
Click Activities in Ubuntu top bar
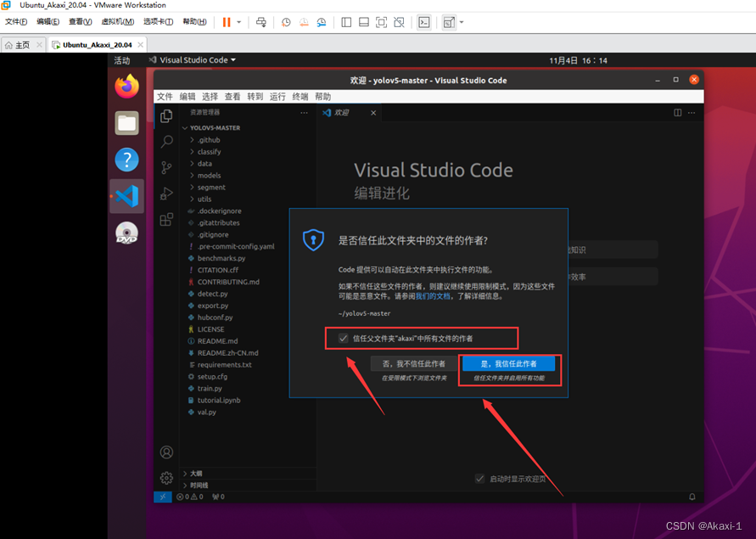(122, 60)
